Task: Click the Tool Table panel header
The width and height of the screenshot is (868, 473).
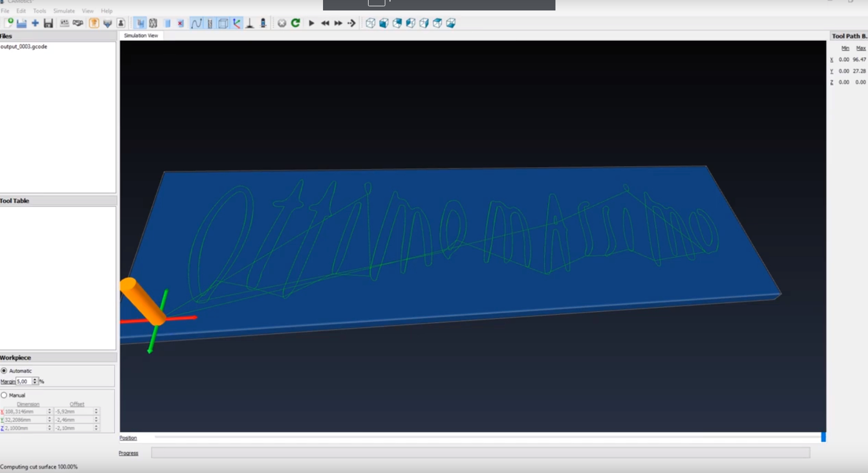Action: click(x=58, y=201)
